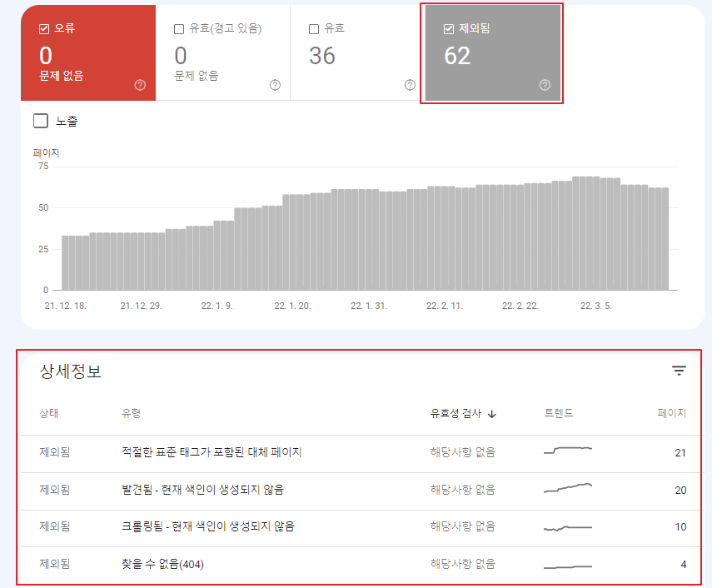Click the help icon on the 유효 card
The width and height of the screenshot is (712, 588).
point(409,84)
